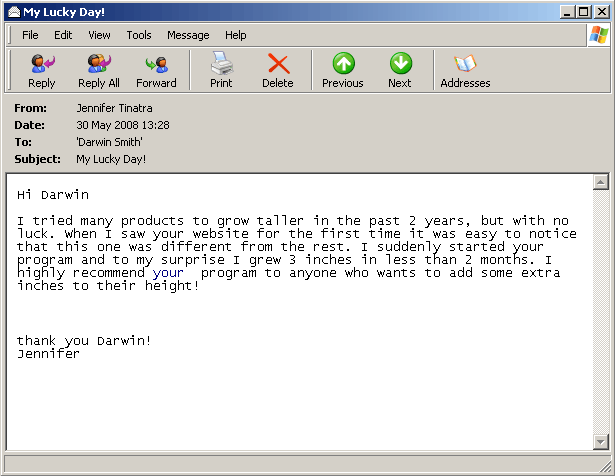Click the scrollbar down arrow

click(600, 441)
